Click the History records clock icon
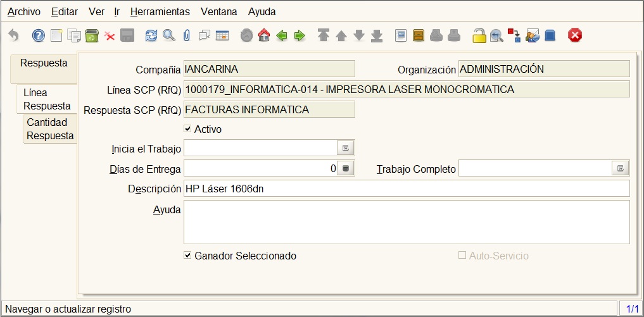The height and width of the screenshot is (317, 644). (246, 35)
